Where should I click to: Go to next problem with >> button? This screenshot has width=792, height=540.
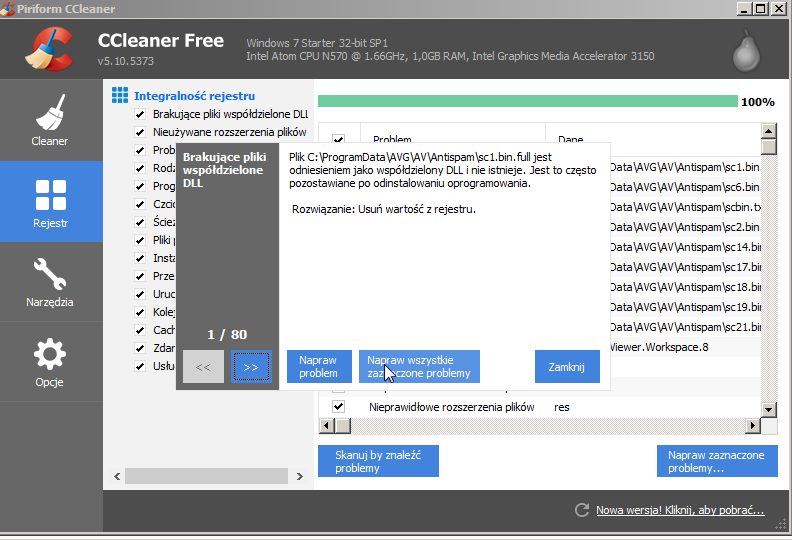[251, 367]
